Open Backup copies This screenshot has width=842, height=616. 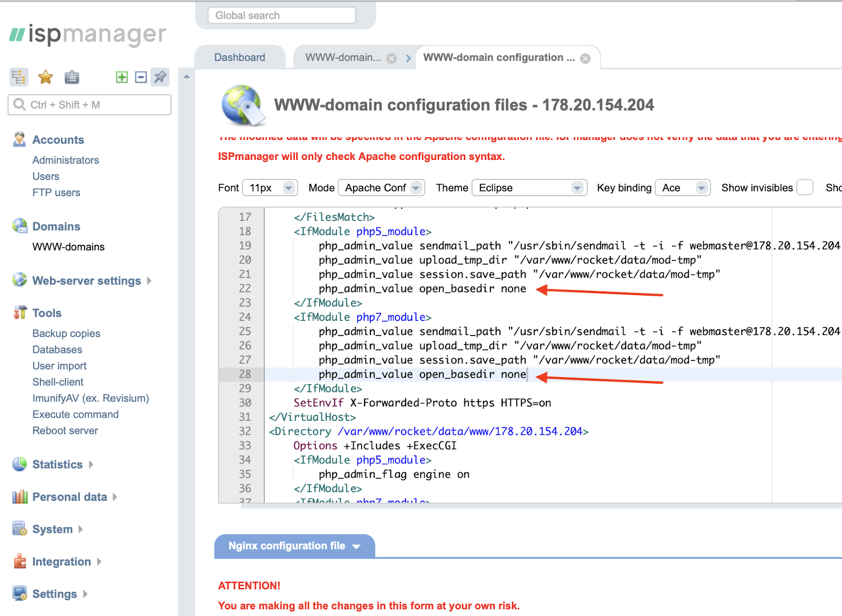(x=66, y=333)
